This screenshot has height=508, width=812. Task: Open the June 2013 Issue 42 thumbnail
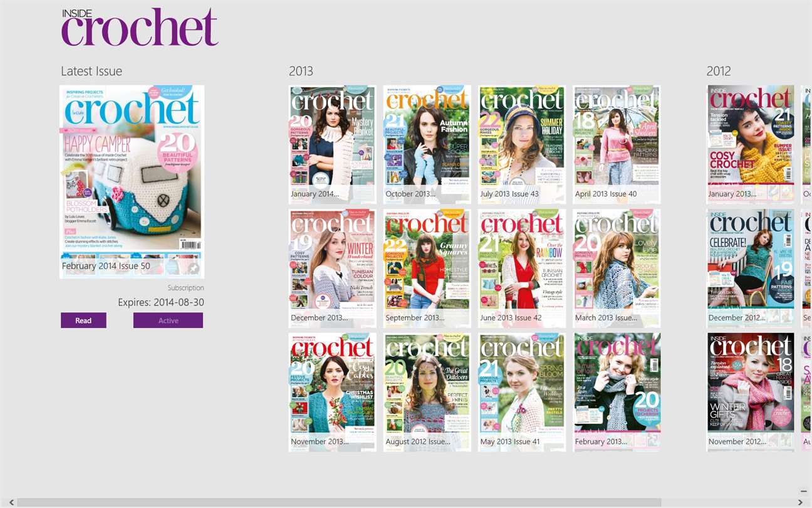pyautogui.click(x=521, y=268)
